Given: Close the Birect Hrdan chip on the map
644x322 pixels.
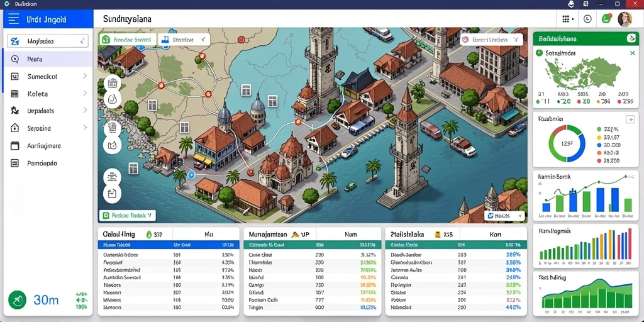Looking at the screenshot, I should [x=516, y=40].
